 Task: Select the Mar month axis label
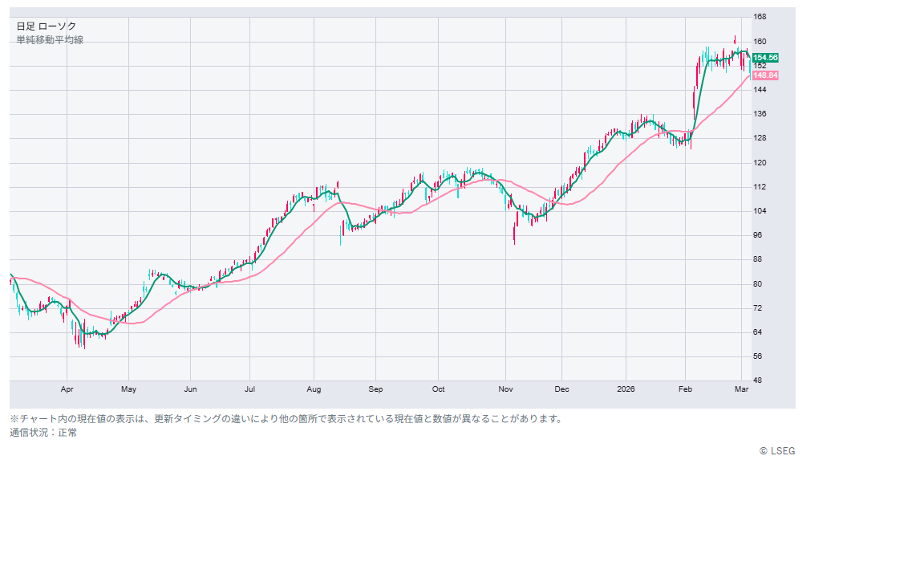click(x=742, y=389)
